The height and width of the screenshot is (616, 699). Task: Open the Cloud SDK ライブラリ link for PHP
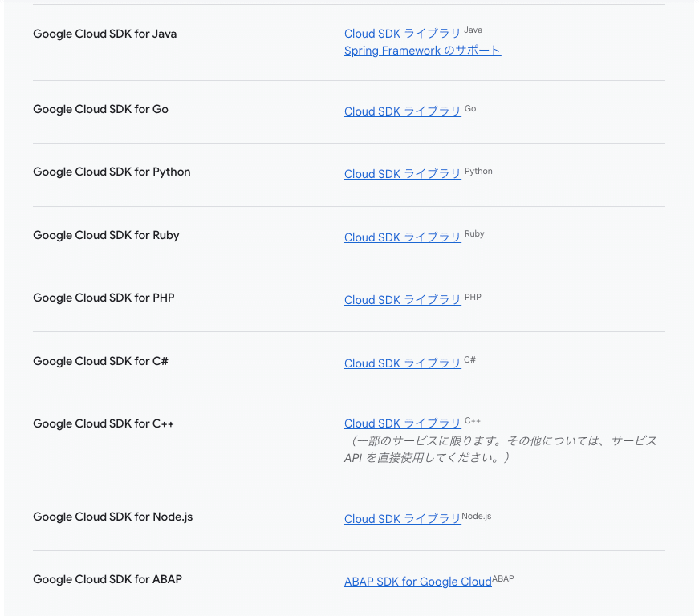click(403, 300)
